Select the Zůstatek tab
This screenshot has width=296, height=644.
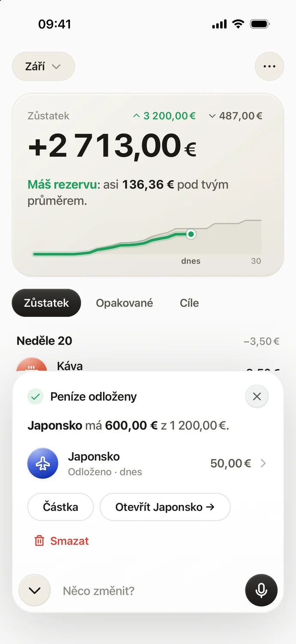pyautogui.click(x=46, y=303)
